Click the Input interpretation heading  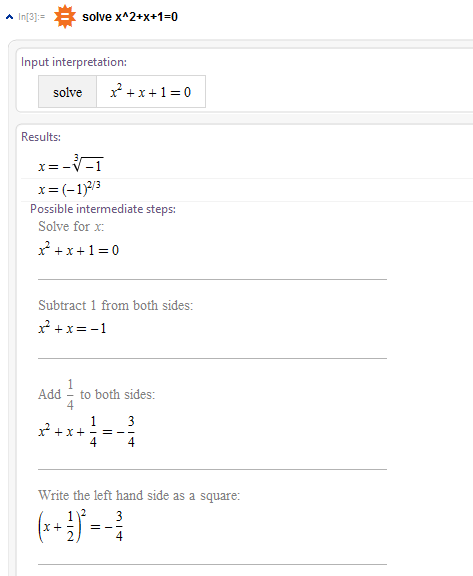[x=74, y=62]
